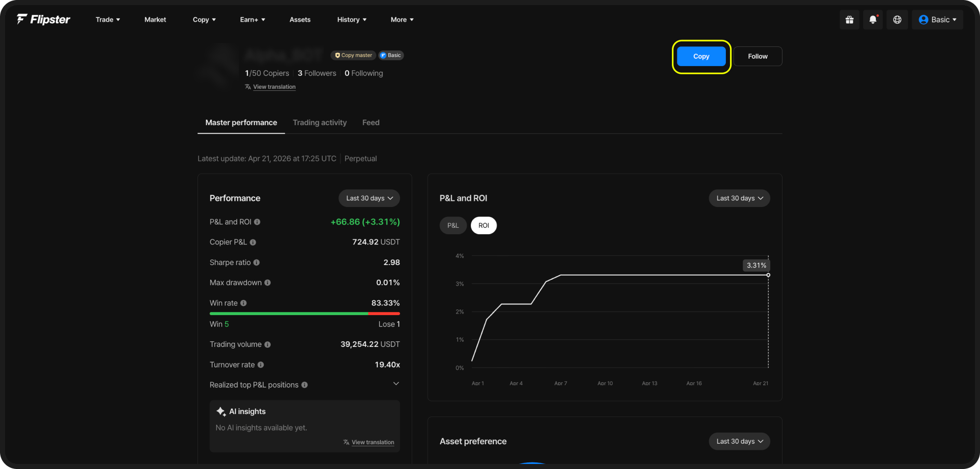Image resolution: width=980 pixels, height=469 pixels.
Task: Switch the chart to P&L view
Action: 453,226
